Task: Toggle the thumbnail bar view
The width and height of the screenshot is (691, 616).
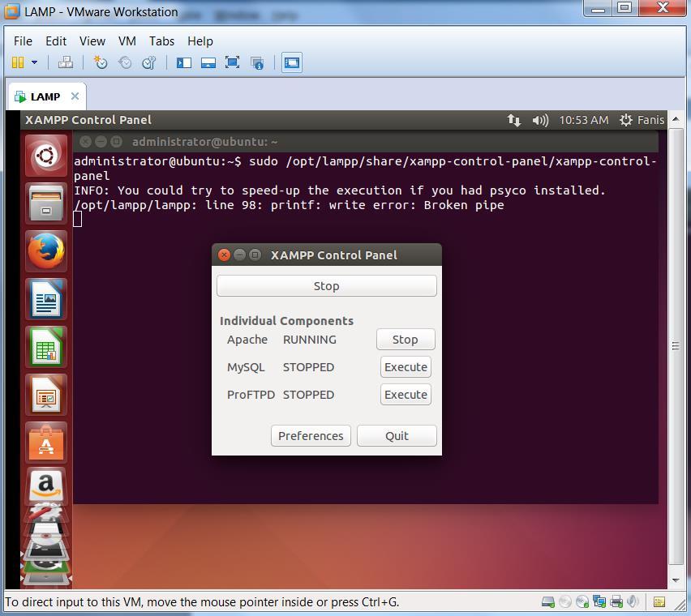Action: click(x=208, y=62)
